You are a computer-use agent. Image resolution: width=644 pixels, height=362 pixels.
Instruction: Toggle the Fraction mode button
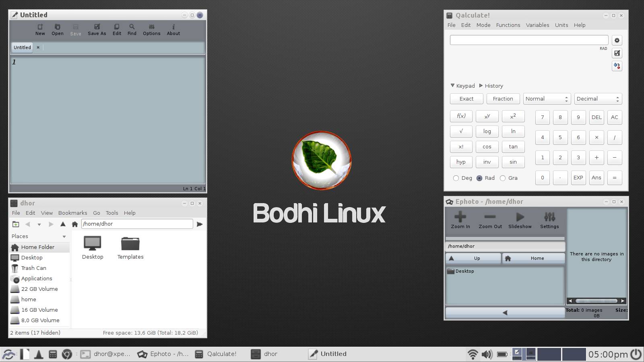[503, 99]
